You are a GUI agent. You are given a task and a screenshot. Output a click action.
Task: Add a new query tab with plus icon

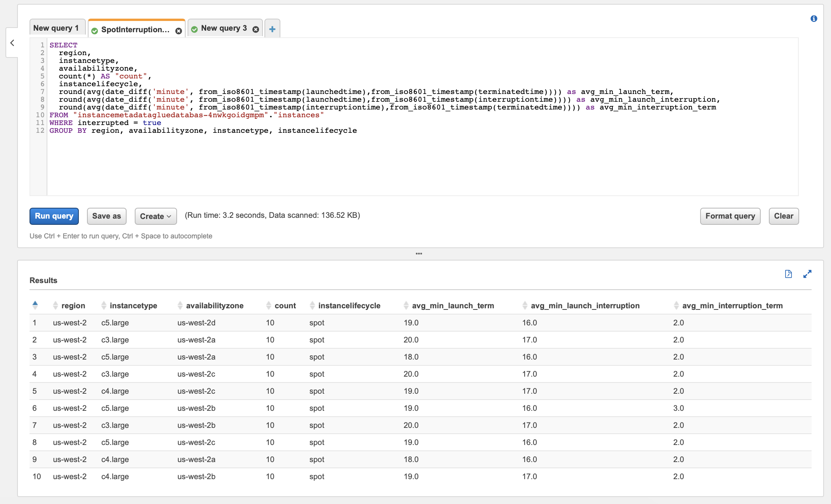(x=272, y=29)
